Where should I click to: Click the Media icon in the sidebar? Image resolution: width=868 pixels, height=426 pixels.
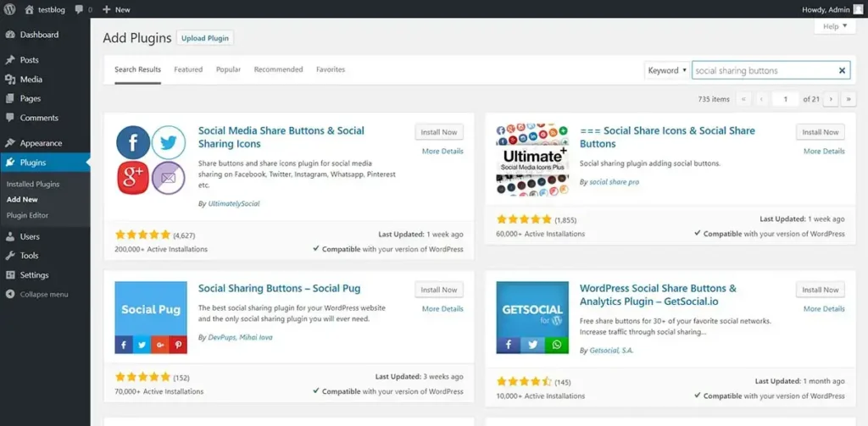[x=10, y=79]
